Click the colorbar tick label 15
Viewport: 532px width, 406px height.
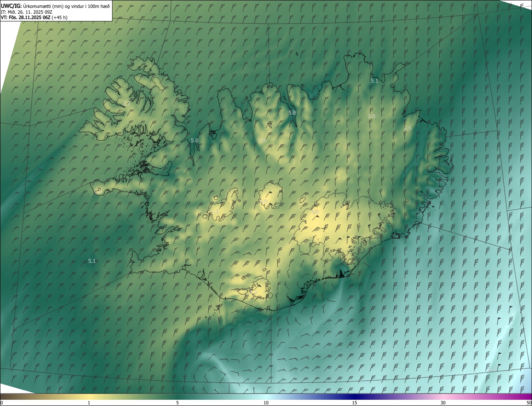(x=355, y=403)
